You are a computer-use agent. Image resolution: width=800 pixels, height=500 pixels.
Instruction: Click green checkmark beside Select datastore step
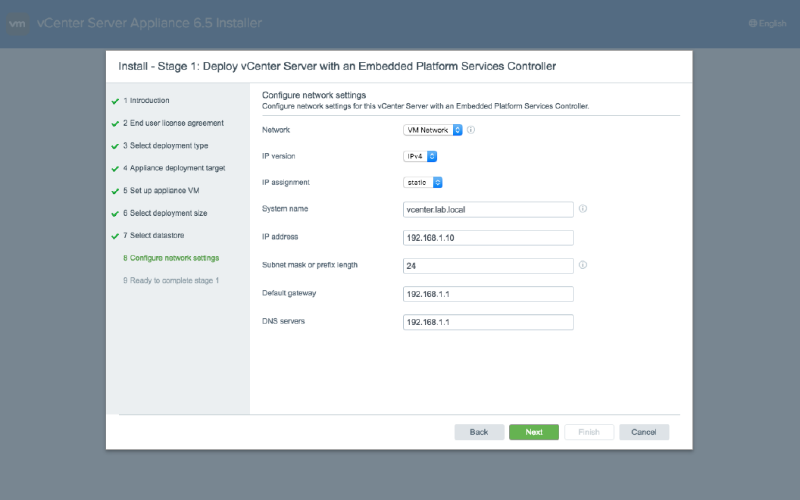click(x=115, y=236)
